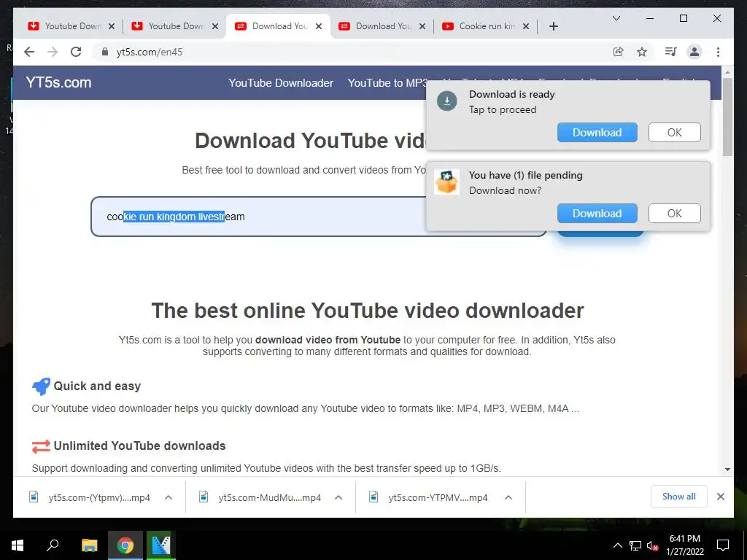Click the YT5s.com site logo
Image resolution: width=747 pixels, height=560 pixels.
[x=58, y=82]
